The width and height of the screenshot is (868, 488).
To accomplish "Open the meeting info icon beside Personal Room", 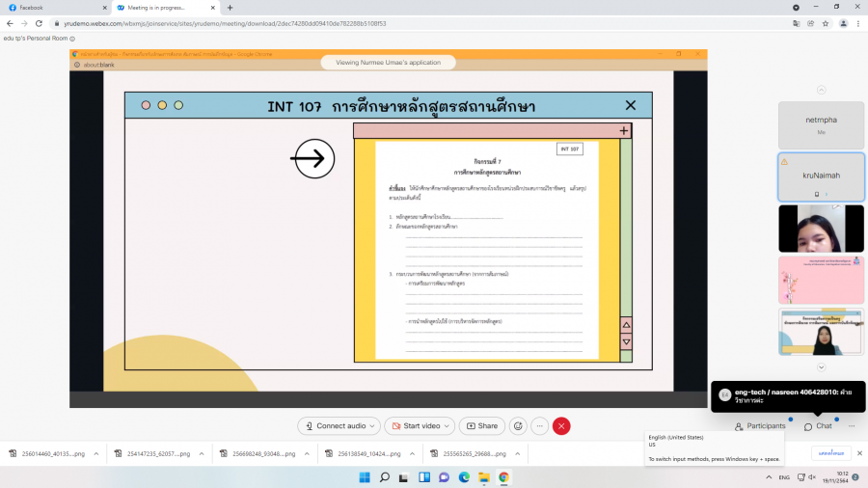I will pyautogui.click(x=73, y=38).
